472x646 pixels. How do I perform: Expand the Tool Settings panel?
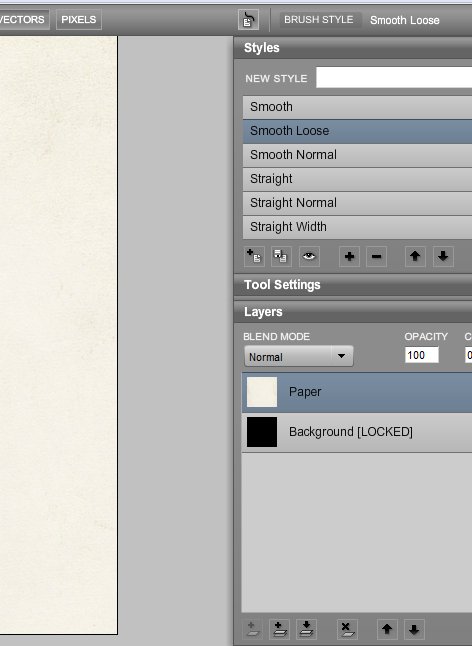point(353,285)
